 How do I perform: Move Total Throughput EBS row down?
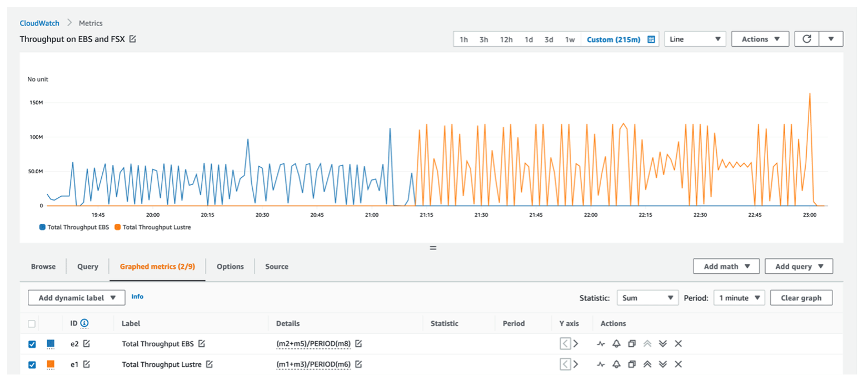click(x=662, y=344)
